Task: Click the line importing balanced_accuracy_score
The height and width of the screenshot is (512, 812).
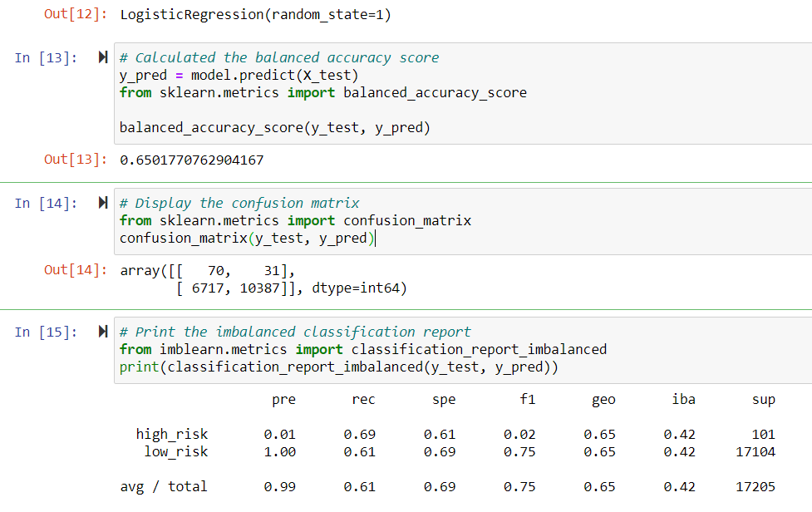Action: pyautogui.click(x=323, y=92)
